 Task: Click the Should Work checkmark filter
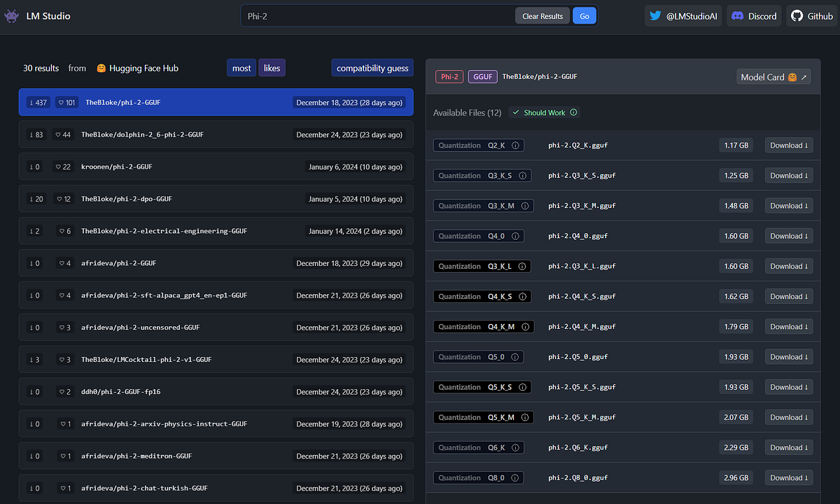(516, 112)
